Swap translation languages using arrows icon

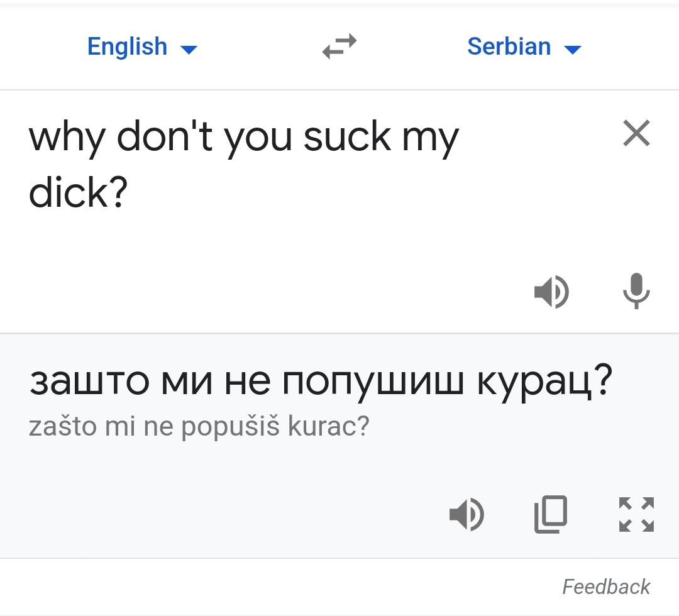click(339, 47)
